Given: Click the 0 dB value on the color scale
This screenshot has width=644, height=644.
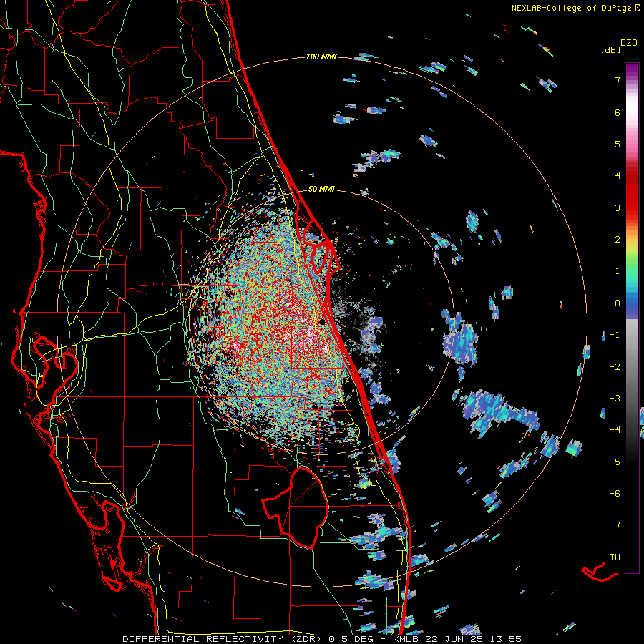Looking at the screenshot, I should [618, 303].
